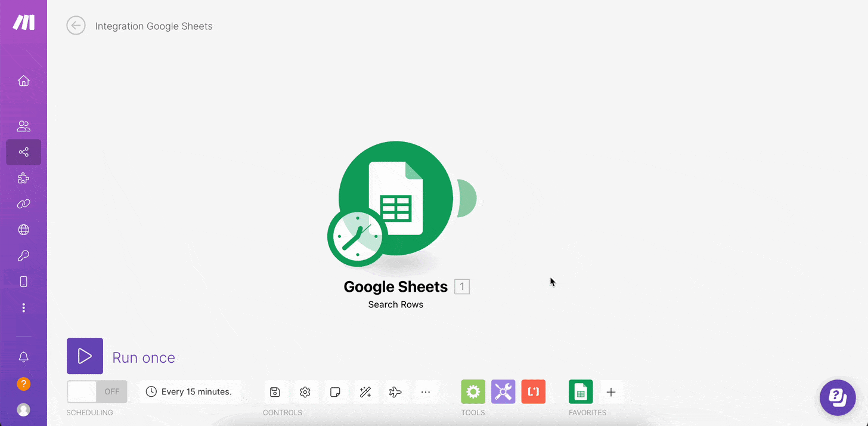Open schedule setting Every 15 minutes

coord(190,392)
